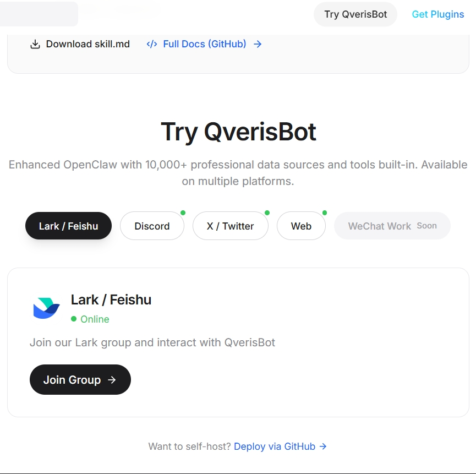Click the green Online status dot

(x=74, y=319)
